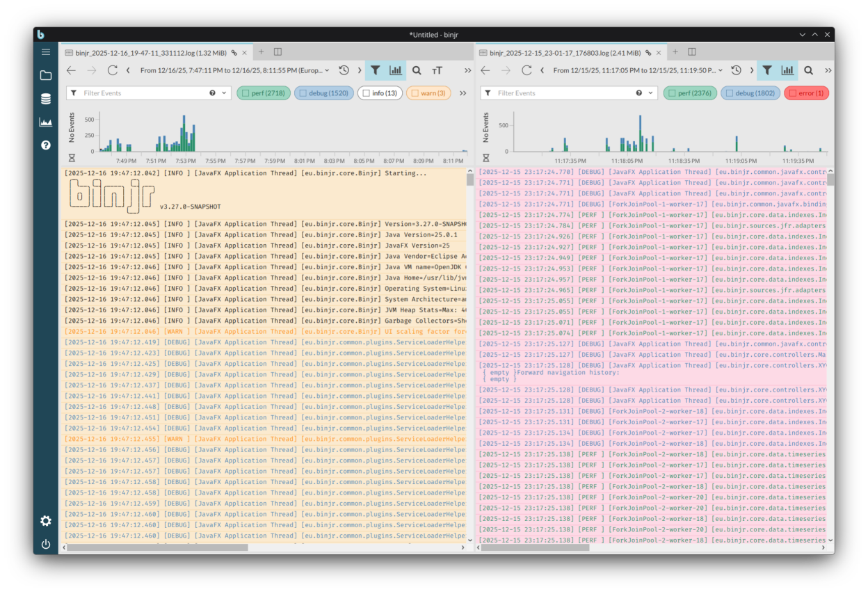Screen dimensions: 868x594
Task: Click the WARN line 'UI scaling factor'
Action: point(265,331)
